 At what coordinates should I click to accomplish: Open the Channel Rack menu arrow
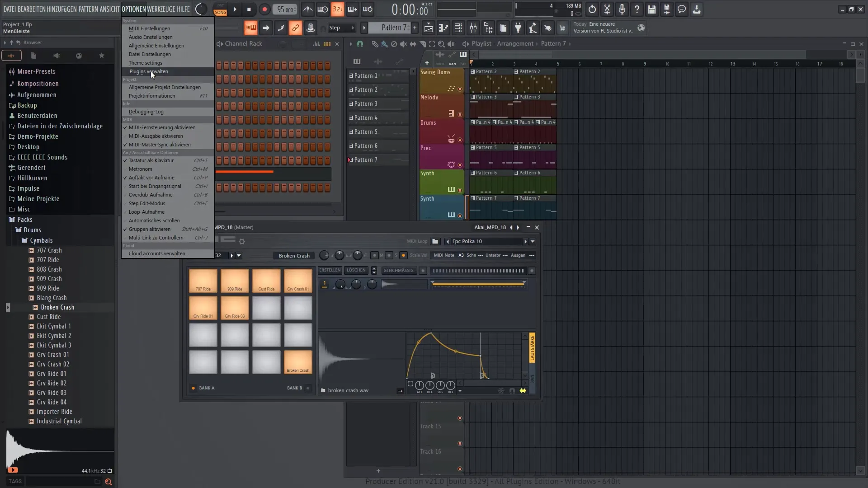click(x=219, y=44)
